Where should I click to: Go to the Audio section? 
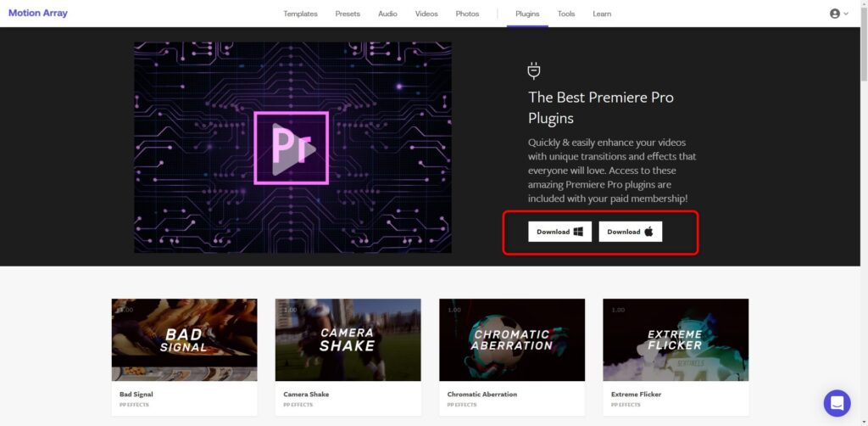387,14
